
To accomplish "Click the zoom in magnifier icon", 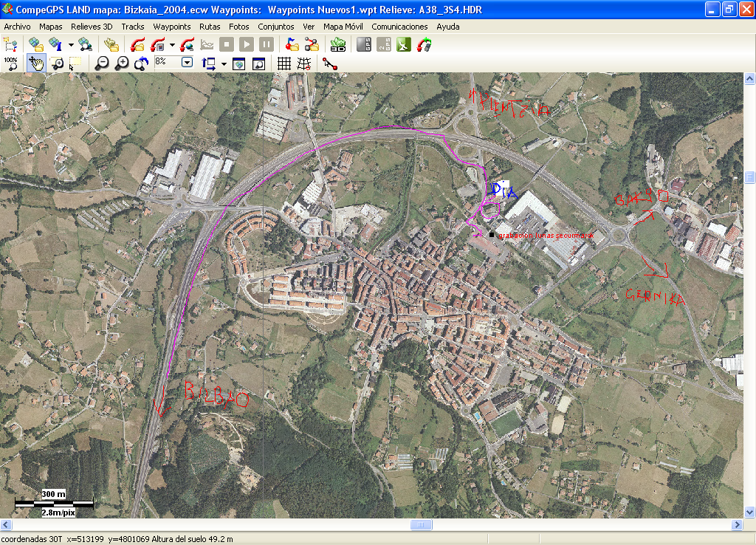I will tap(122, 64).
